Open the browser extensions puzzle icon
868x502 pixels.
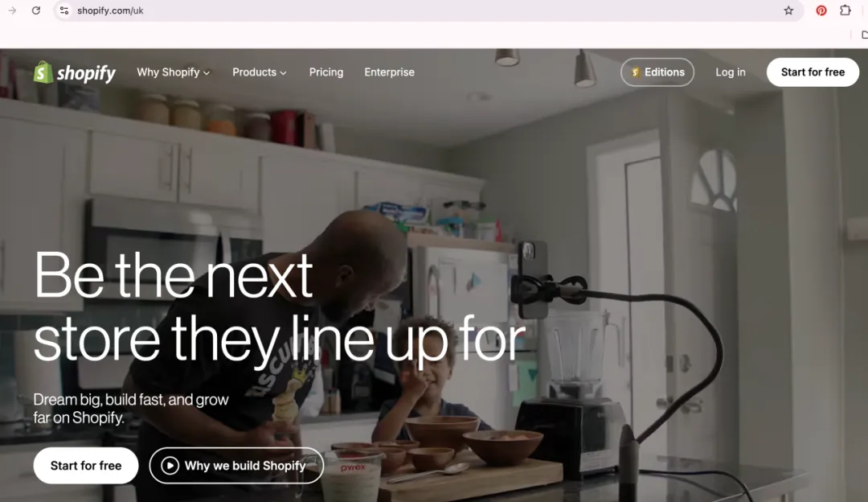coord(845,10)
